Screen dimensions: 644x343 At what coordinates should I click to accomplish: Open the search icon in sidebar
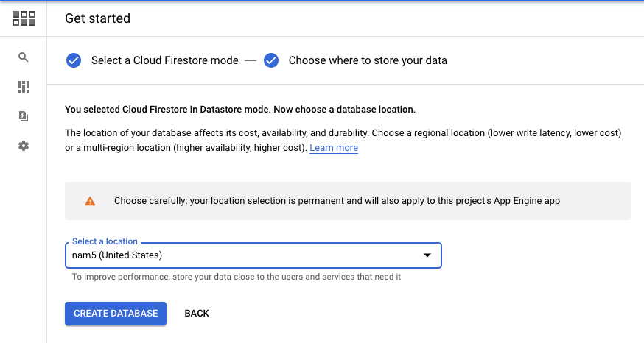(24, 57)
